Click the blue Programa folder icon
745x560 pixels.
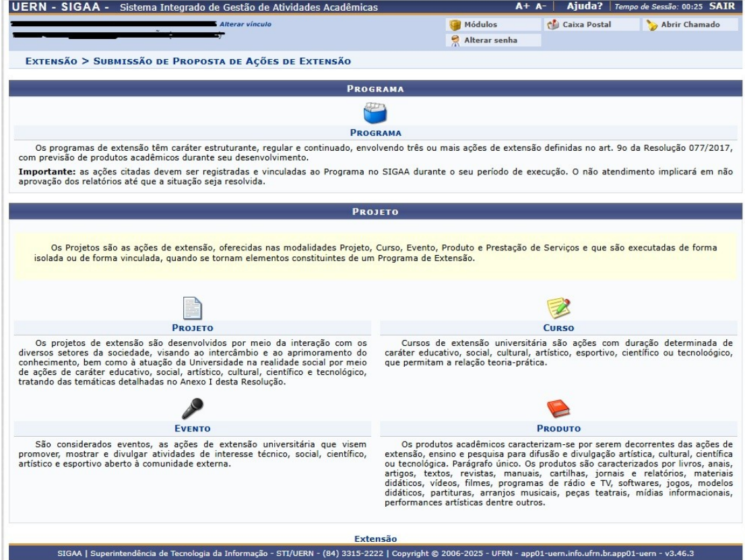click(375, 113)
